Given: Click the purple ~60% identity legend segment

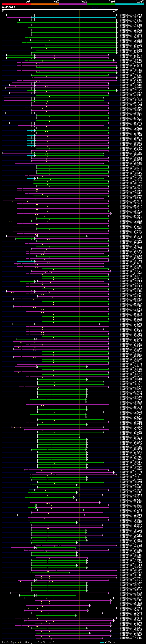Looking at the screenshot, I should (x=73, y=4).
